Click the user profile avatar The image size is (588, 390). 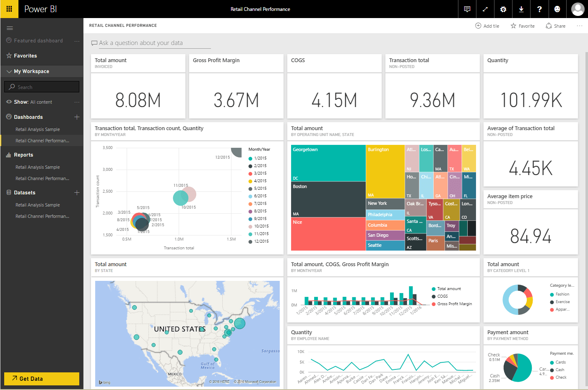[x=578, y=9]
